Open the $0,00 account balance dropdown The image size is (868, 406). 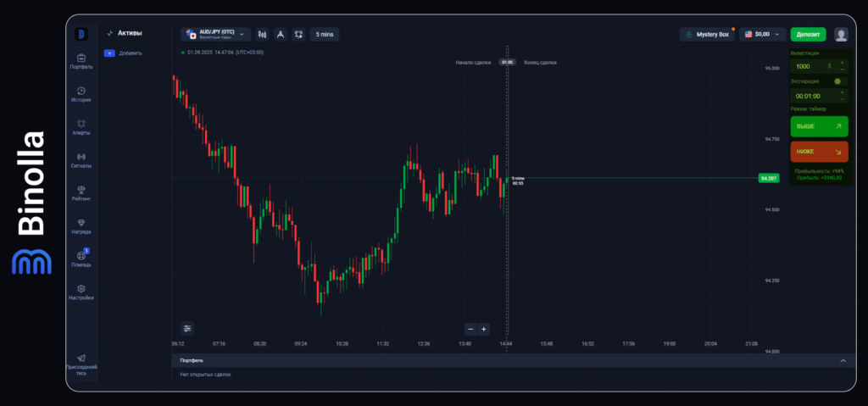click(763, 34)
